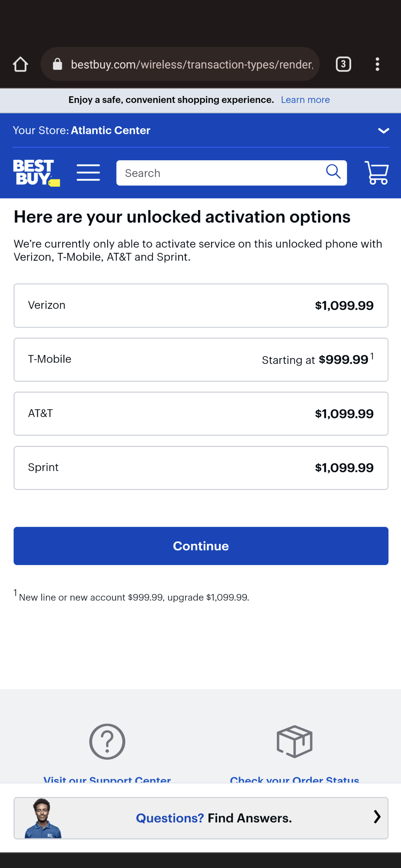Image resolution: width=401 pixels, height=868 pixels.
Task: Click the order status box icon
Action: point(294,741)
